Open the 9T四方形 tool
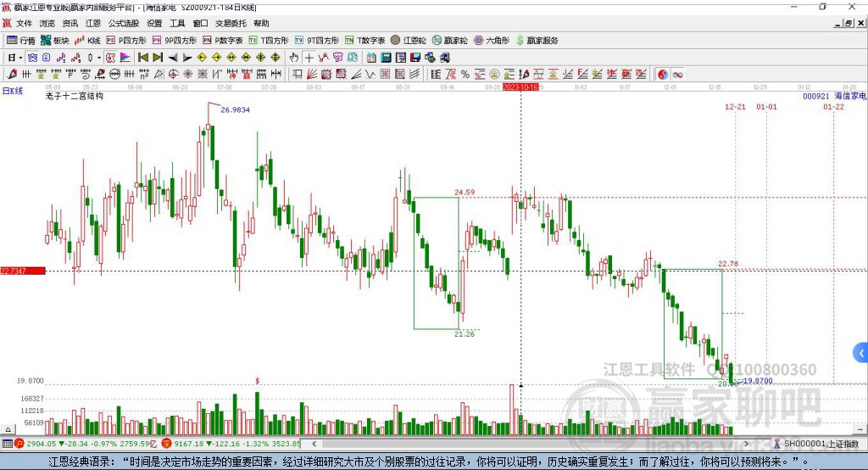 pos(317,41)
